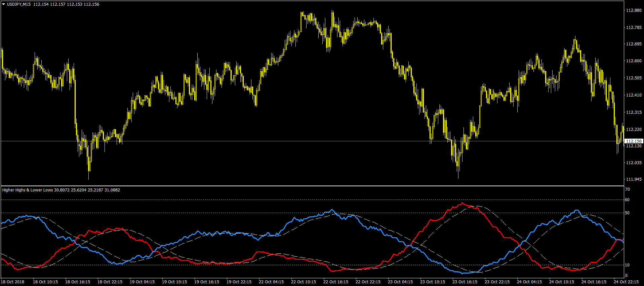Click the 24 Oct 04:15 time label

(529, 282)
